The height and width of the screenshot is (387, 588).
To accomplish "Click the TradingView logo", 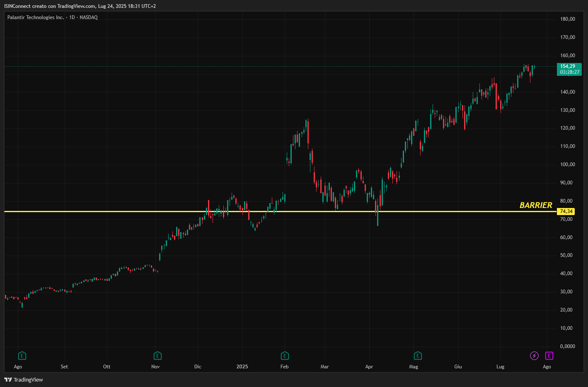I will [24, 380].
